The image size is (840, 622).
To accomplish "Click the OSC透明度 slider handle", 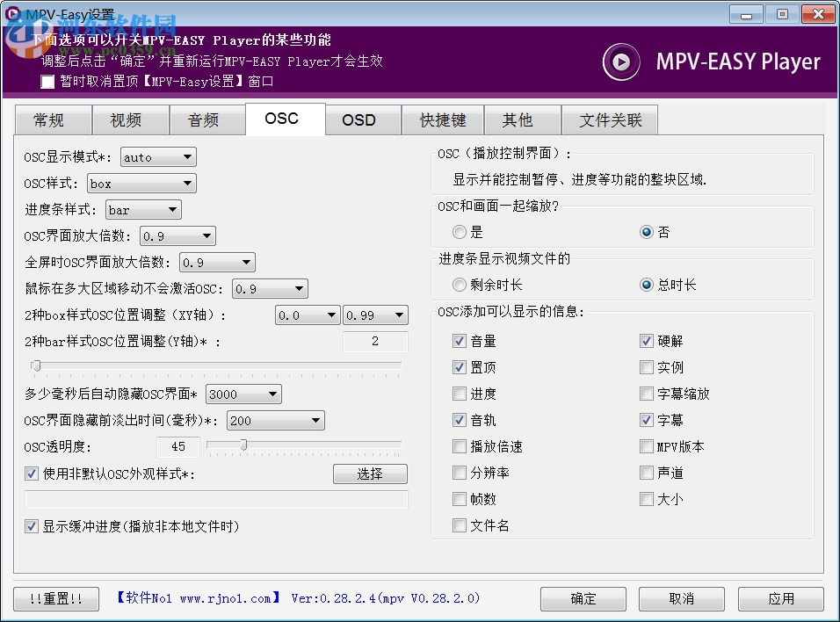I will click(243, 446).
